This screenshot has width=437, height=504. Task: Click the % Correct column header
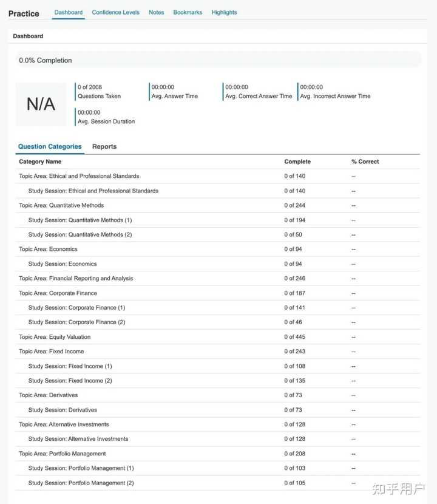[x=365, y=162]
